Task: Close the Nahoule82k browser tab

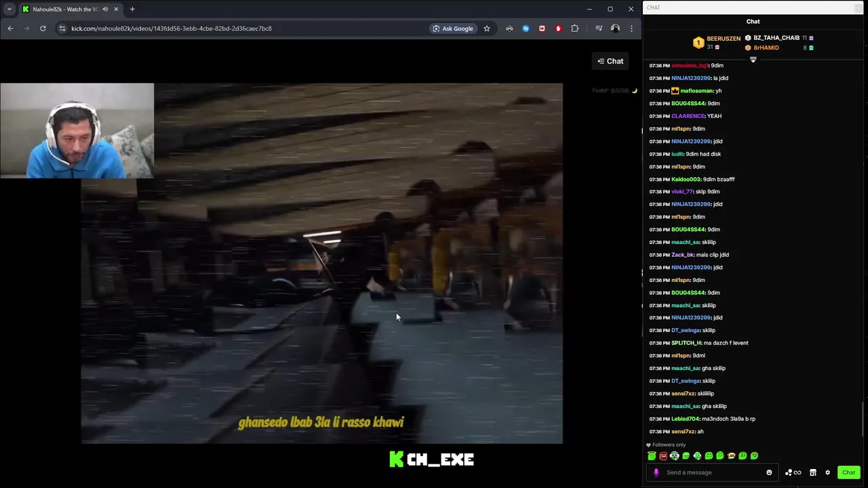Action: pyautogui.click(x=116, y=9)
